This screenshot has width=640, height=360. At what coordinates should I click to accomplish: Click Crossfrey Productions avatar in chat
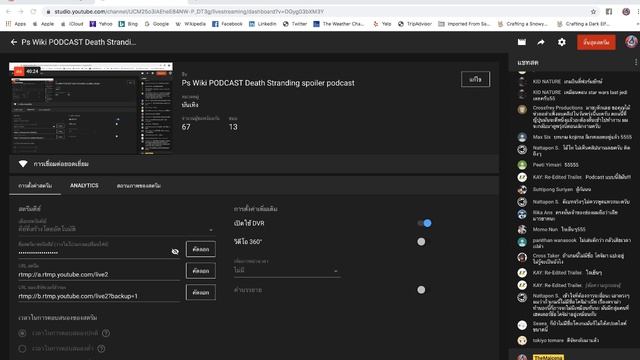pyautogui.click(x=522, y=109)
